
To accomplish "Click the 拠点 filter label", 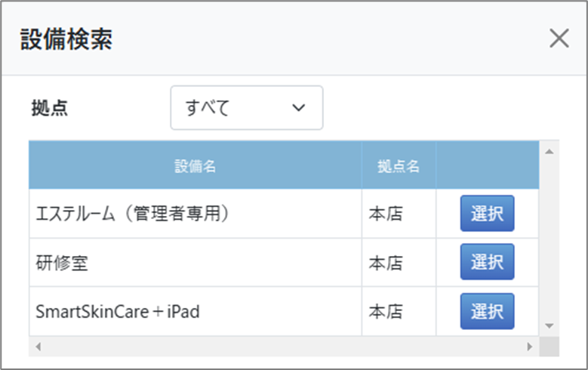I will tap(49, 108).
